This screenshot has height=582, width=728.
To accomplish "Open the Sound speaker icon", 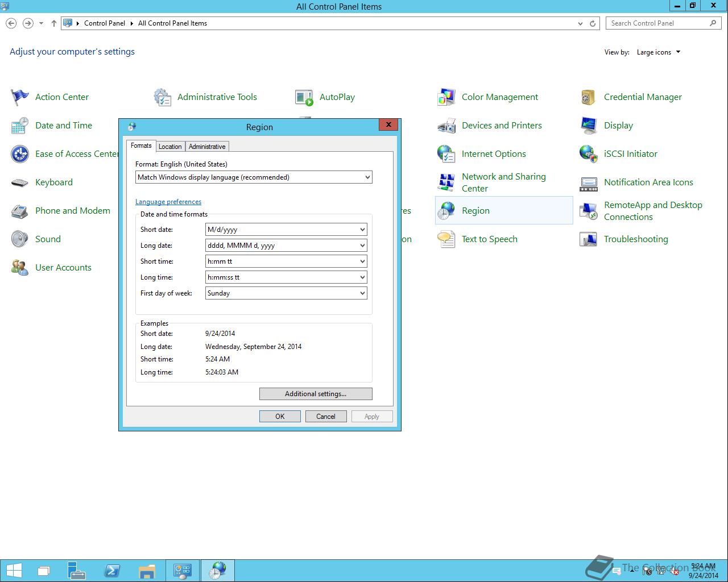I will pos(20,239).
